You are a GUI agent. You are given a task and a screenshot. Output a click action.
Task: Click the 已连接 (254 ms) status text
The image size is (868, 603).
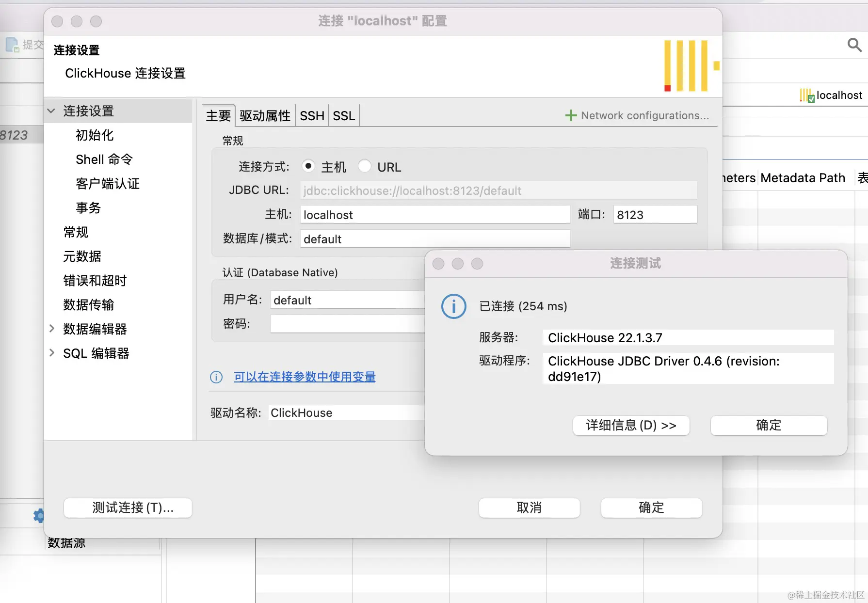[523, 306]
